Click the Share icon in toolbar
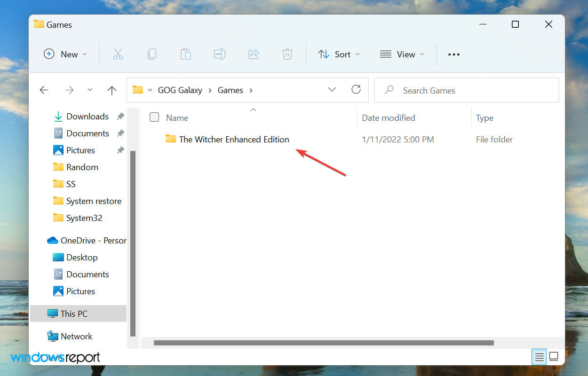 tap(253, 54)
